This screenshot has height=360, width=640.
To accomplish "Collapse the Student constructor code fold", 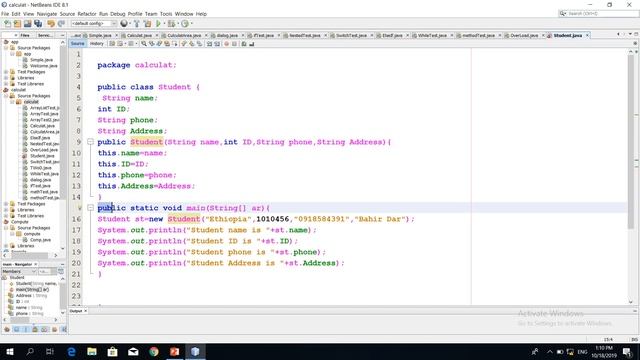I will 90,142.
